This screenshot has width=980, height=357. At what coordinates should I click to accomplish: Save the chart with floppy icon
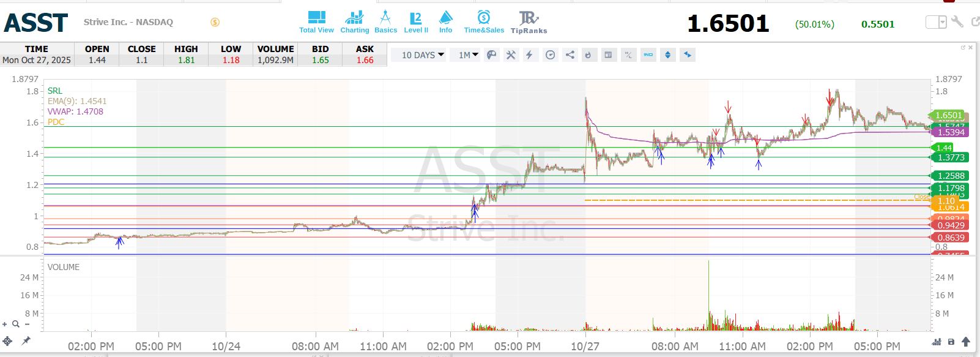[951, 342]
